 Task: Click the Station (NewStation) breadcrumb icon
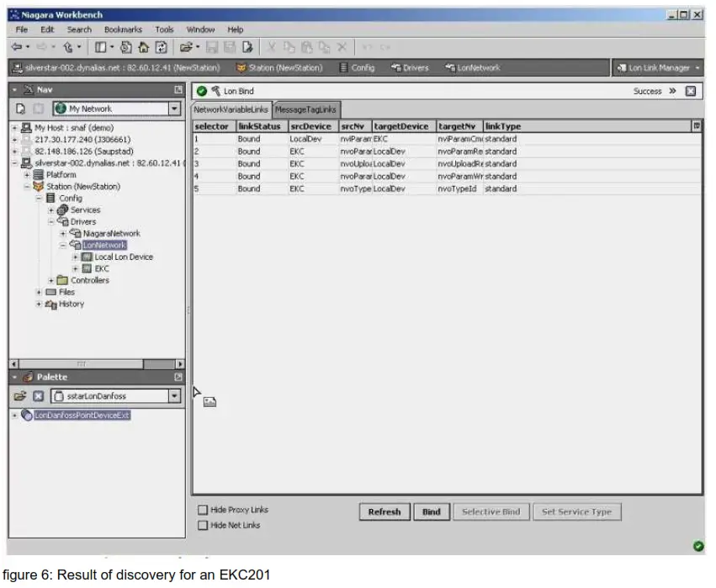tap(241, 68)
